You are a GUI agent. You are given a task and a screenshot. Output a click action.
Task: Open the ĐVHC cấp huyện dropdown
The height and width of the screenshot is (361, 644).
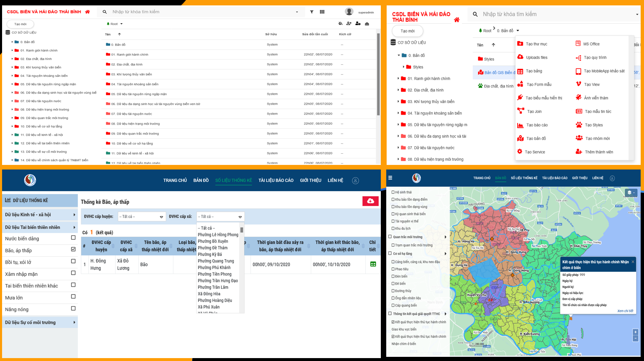coord(141,217)
